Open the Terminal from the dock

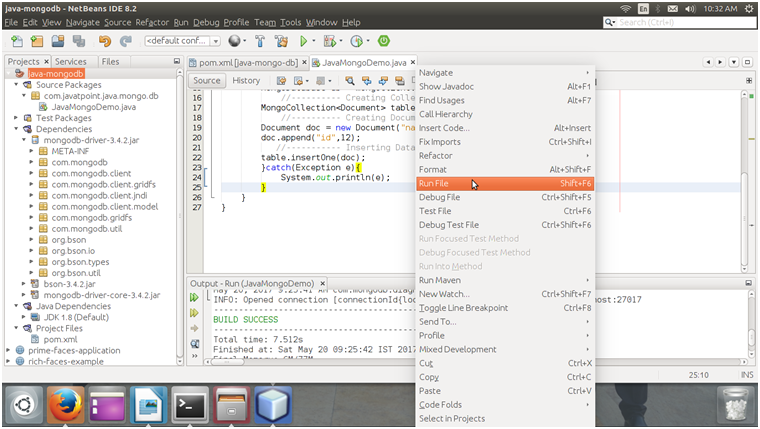click(190, 405)
